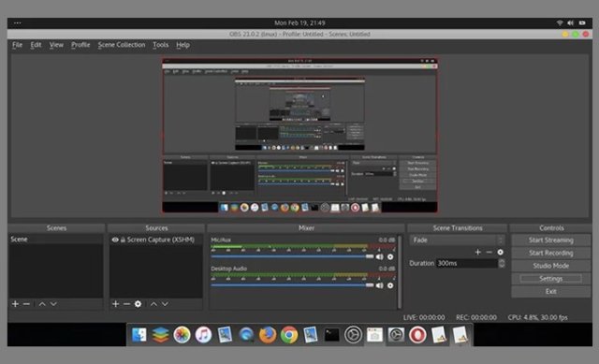Move source up in Sources panel
This screenshot has height=364, width=599.
tap(153, 304)
